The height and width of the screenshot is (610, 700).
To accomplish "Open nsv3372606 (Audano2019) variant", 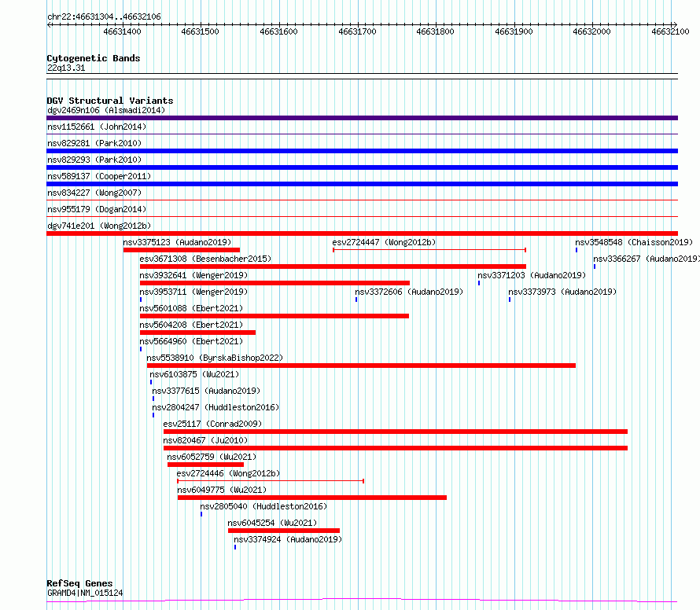I will (x=409, y=292).
